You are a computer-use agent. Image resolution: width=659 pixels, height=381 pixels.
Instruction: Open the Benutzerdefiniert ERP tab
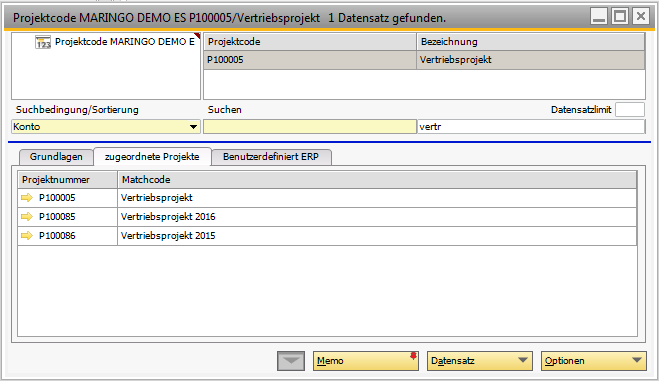coord(271,157)
